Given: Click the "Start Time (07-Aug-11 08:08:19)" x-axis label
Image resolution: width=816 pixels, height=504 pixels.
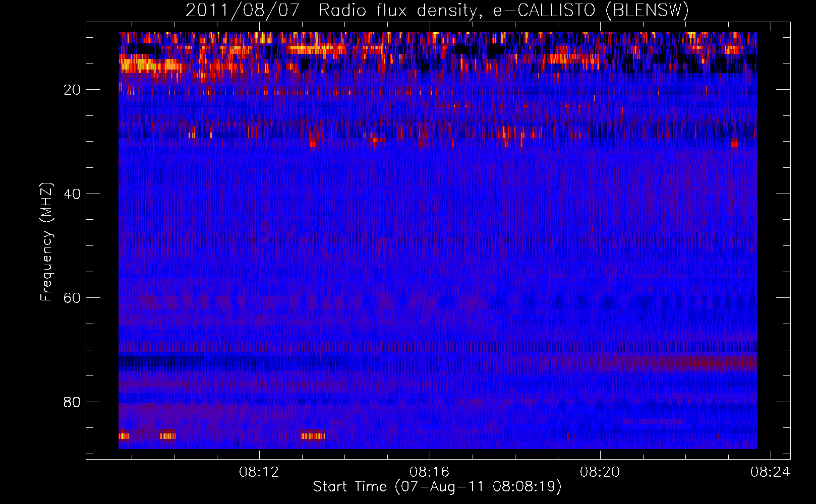Looking at the screenshot, I should (x=437, y=487).
